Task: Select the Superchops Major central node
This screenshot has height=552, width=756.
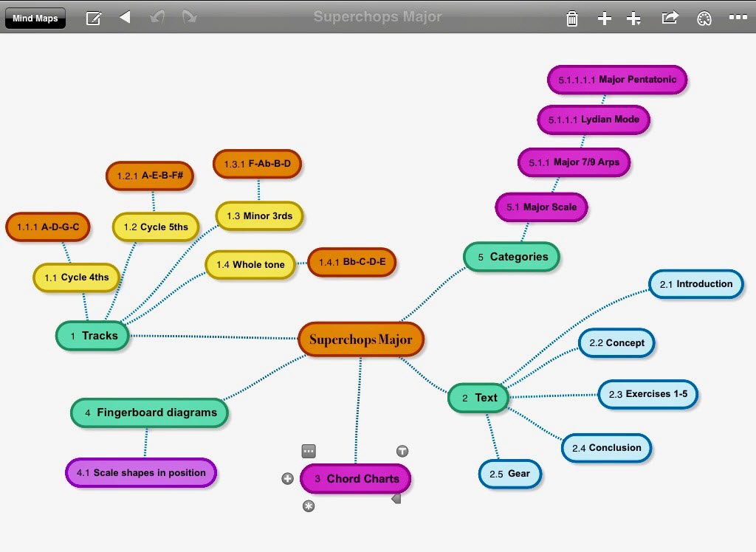Action: coord(361,339)
